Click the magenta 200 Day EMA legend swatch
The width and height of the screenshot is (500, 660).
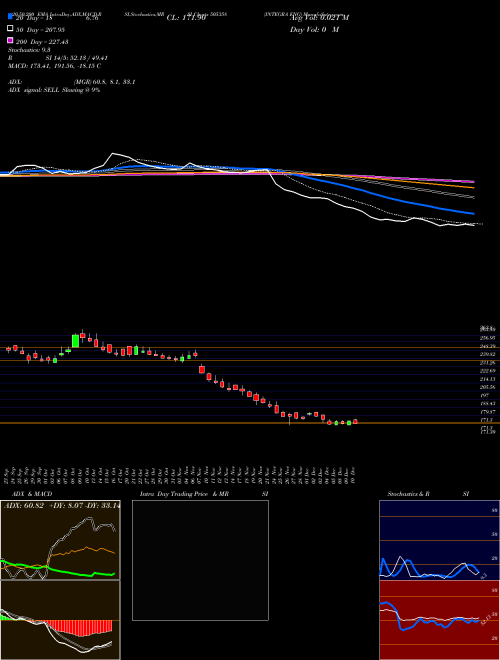10,40
